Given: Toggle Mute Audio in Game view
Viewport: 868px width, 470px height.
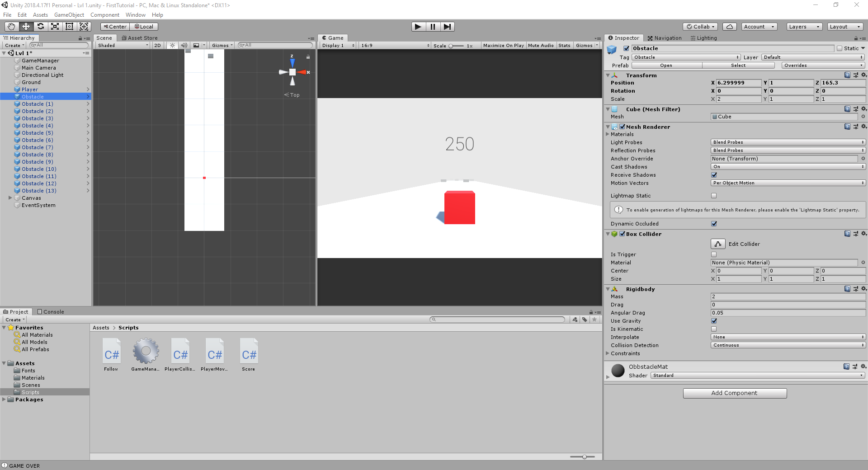Looking at the screenshot, I should tap(541, 45).
